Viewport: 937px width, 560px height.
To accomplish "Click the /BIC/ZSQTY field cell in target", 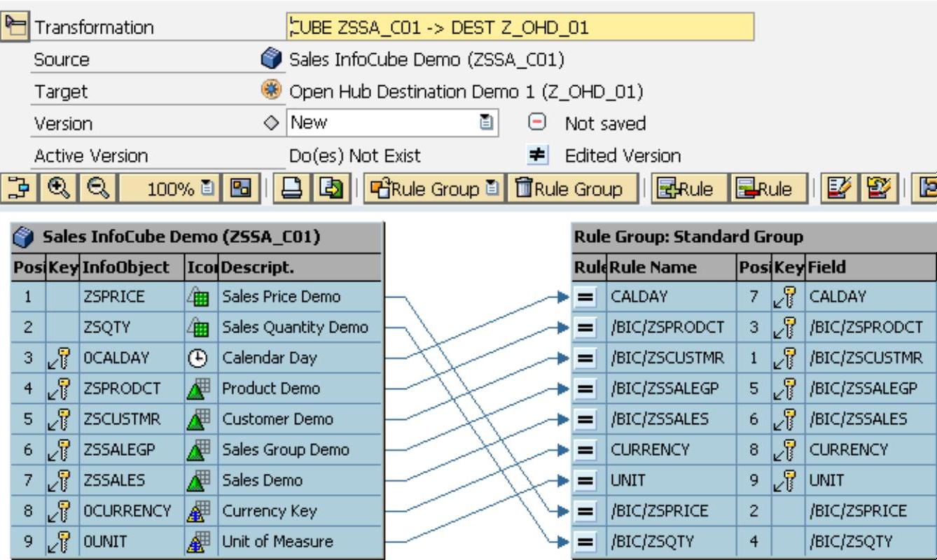I will (x=870, y=541).
